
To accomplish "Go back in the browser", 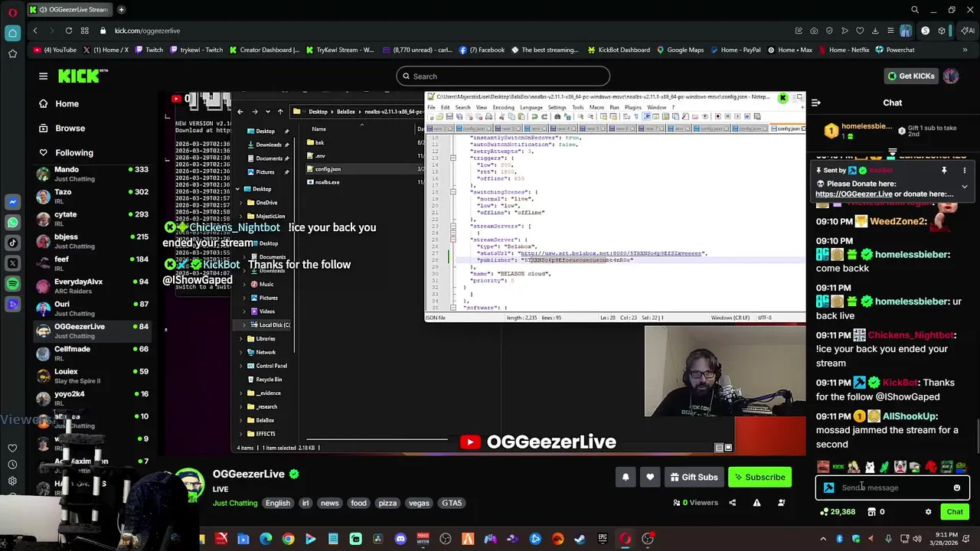I will 35,31.
